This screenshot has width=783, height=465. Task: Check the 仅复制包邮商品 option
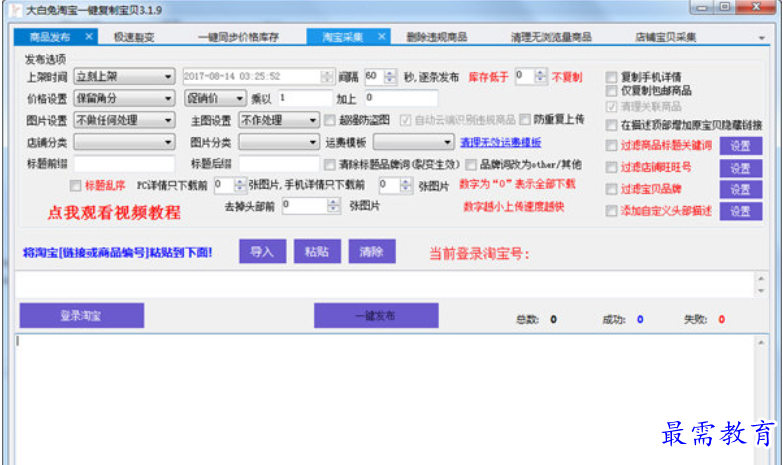click(611, 90)
